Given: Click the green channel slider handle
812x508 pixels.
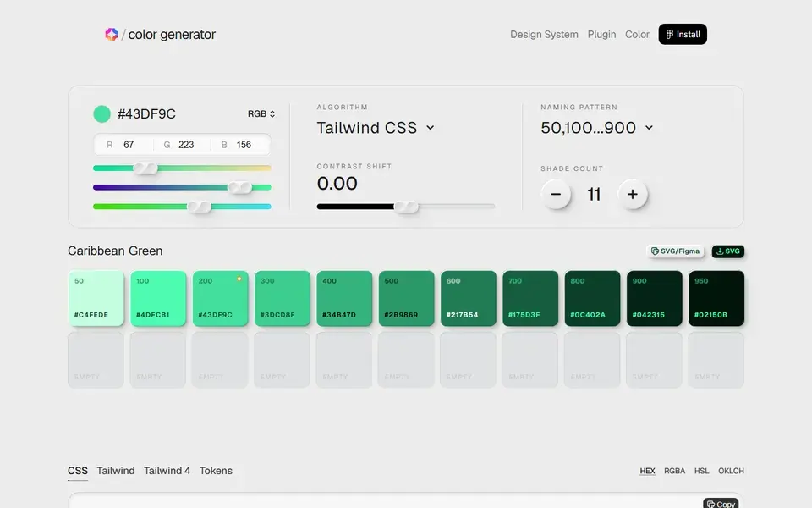Looking at the screenshot, I should point(239,187).
